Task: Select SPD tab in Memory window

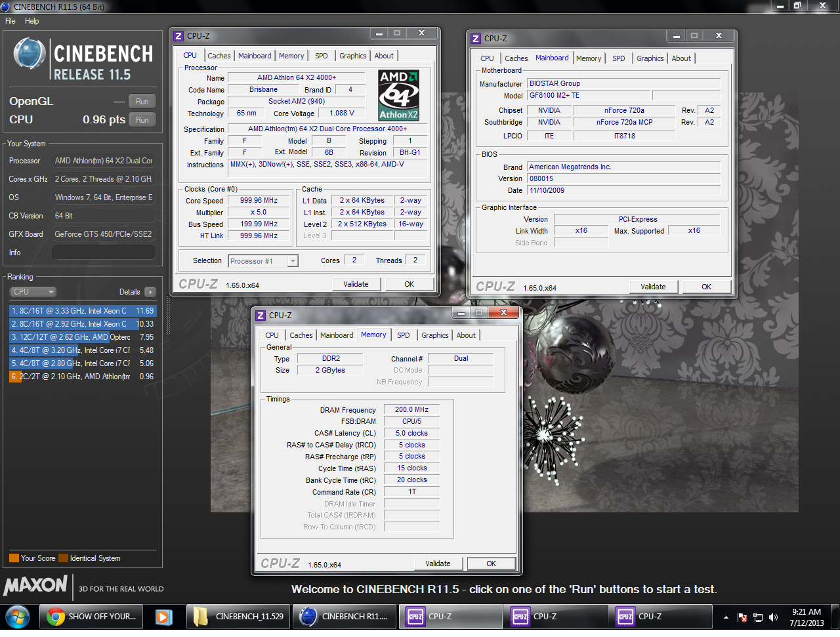Action: coord(404,335)
